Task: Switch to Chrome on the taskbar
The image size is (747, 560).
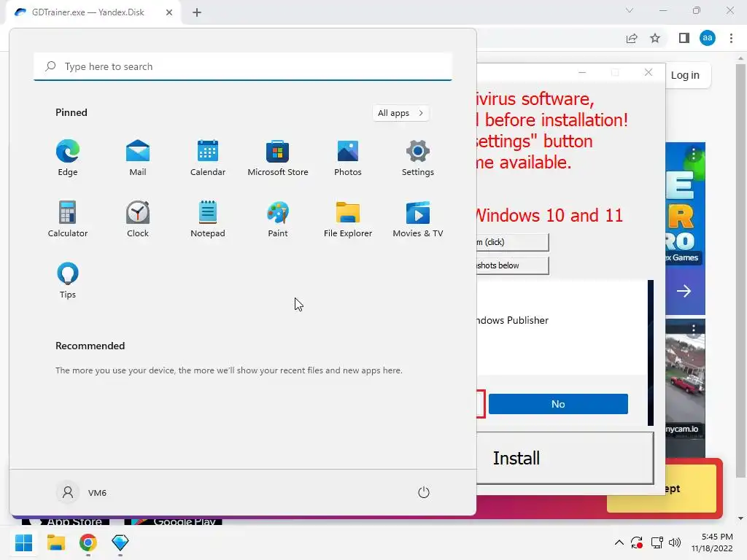Action: [x=88, y=542]
